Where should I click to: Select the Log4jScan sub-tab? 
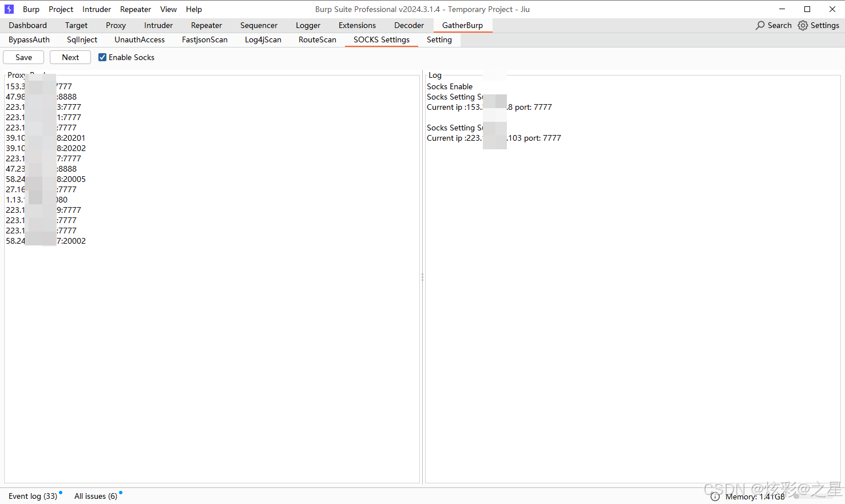pyautogui.click(x=263, y=39)
